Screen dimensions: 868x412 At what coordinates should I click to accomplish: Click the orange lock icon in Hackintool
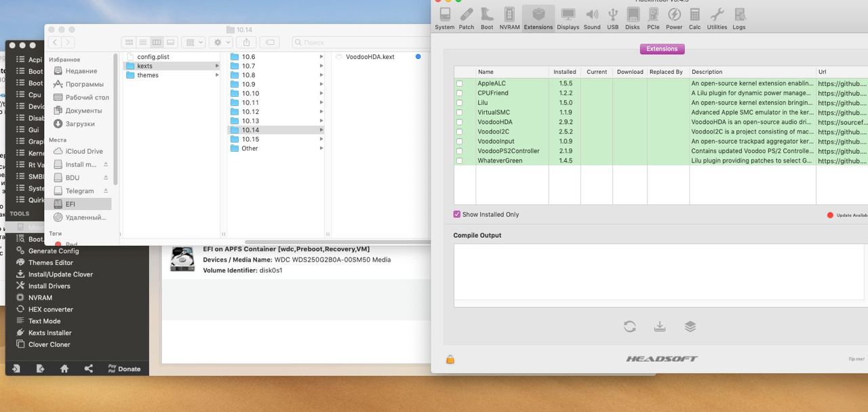tap(450, 359)
